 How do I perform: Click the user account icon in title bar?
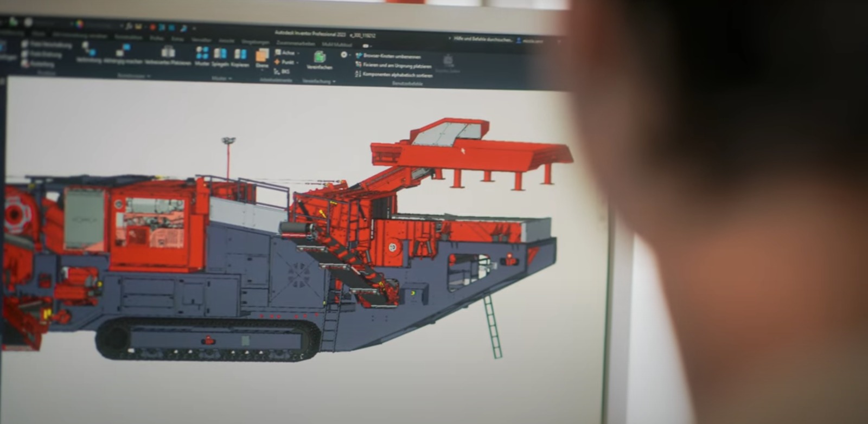[x=519, y=40]
